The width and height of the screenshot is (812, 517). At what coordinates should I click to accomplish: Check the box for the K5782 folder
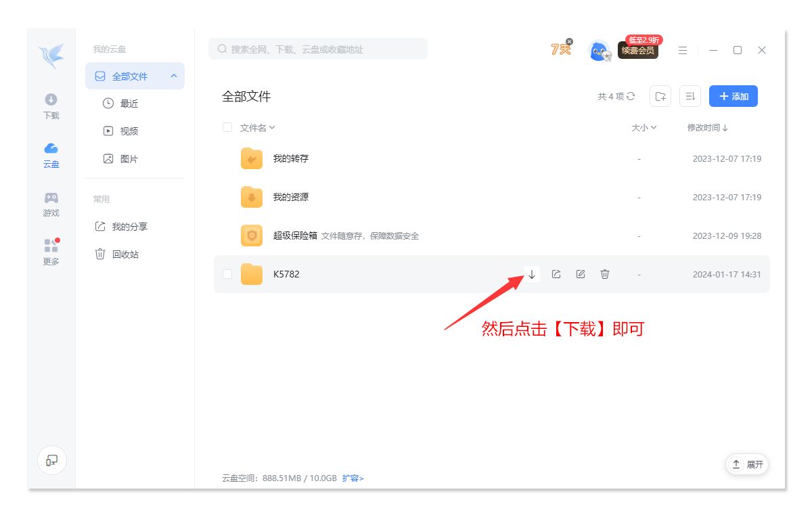click(227, 274)
